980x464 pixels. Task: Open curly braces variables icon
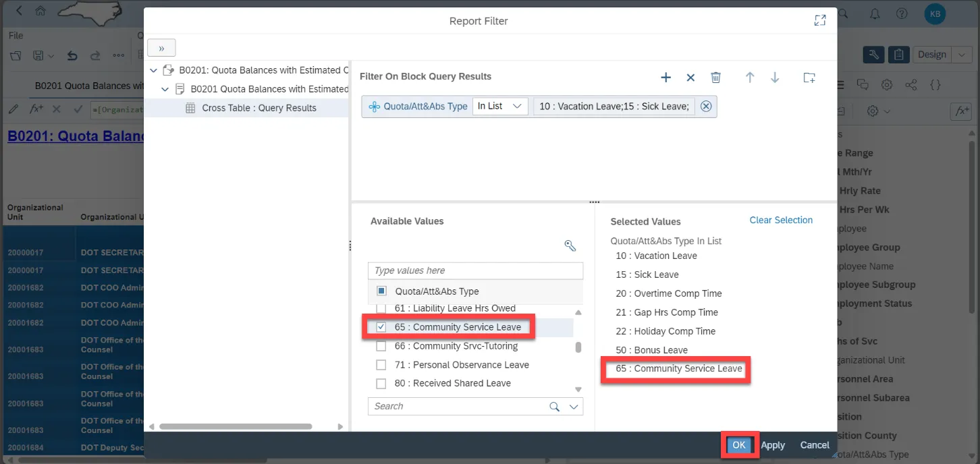935,85
